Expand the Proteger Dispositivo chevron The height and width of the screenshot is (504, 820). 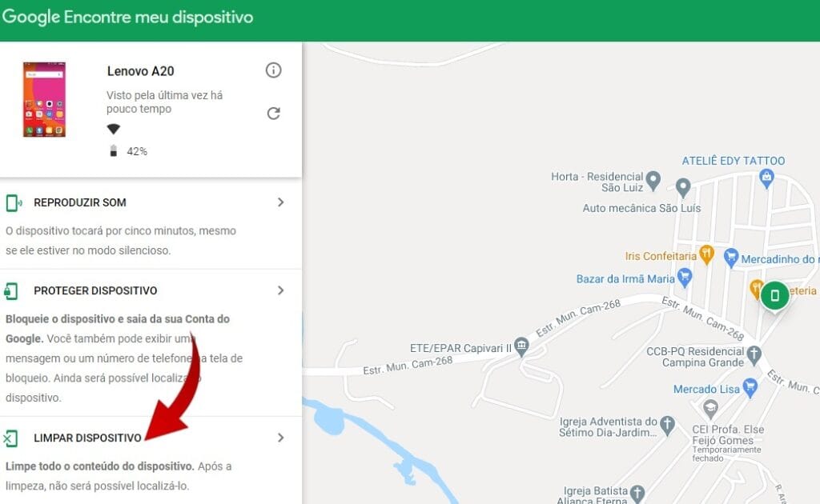pyautogui.click(x=281, y=290)
